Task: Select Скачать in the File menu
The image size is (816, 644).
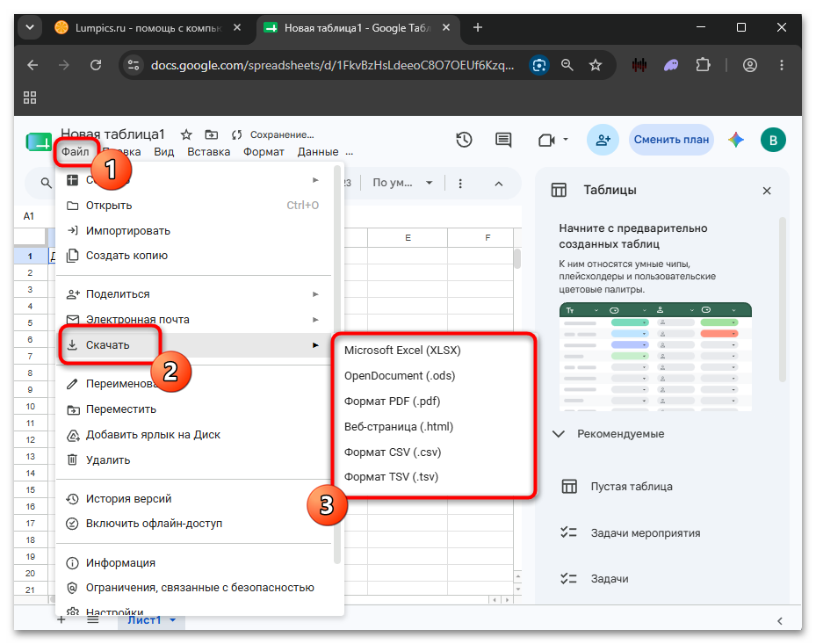Action: coord(193,345)
